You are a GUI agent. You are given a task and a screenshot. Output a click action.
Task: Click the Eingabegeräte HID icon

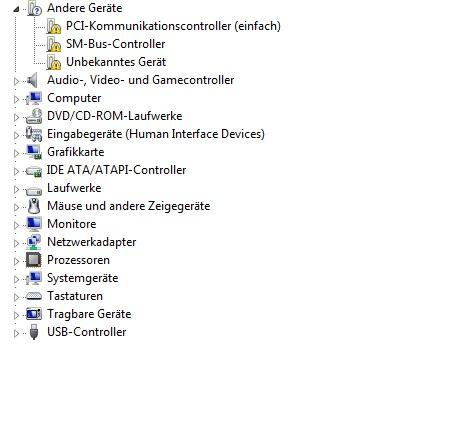[34, 134]
